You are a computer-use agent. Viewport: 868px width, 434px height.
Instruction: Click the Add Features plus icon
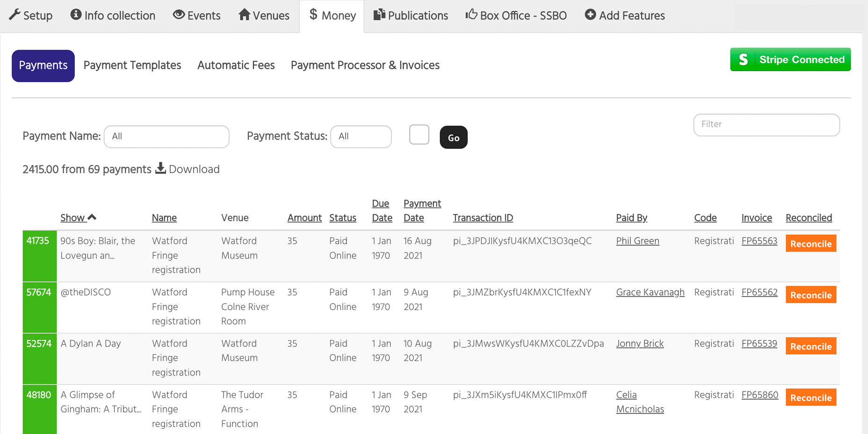[x=590, y=14]
